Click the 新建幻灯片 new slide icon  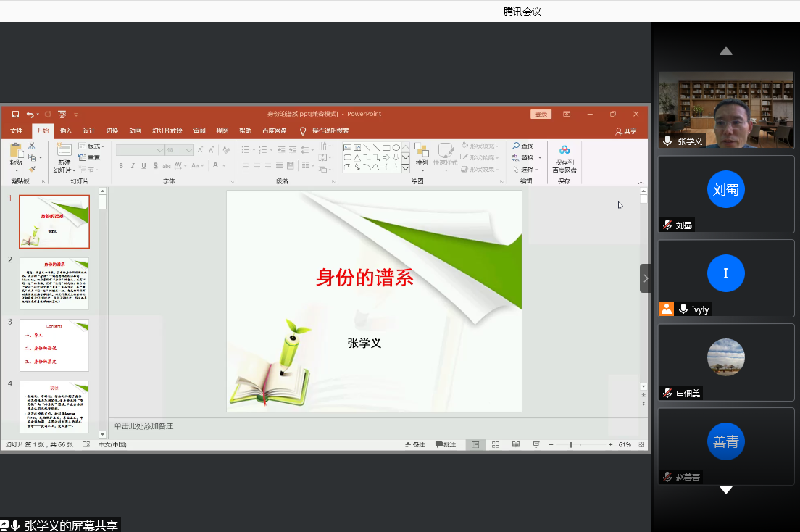coord(64,151)
